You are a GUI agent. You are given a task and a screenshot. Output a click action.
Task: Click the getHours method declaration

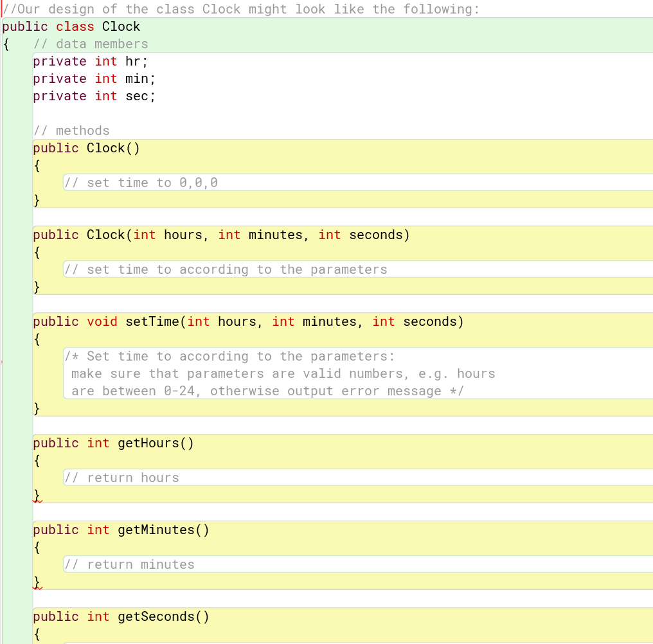[x=113, y=443]
